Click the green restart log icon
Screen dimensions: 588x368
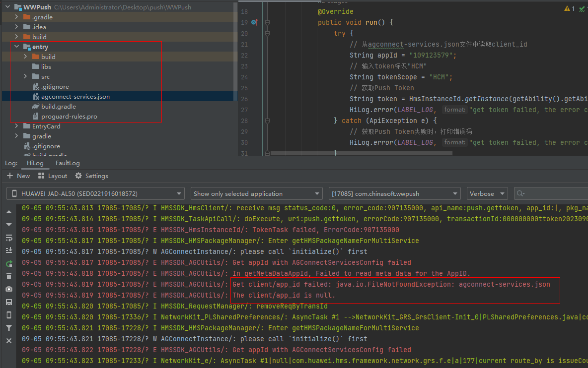pos(9,263)
